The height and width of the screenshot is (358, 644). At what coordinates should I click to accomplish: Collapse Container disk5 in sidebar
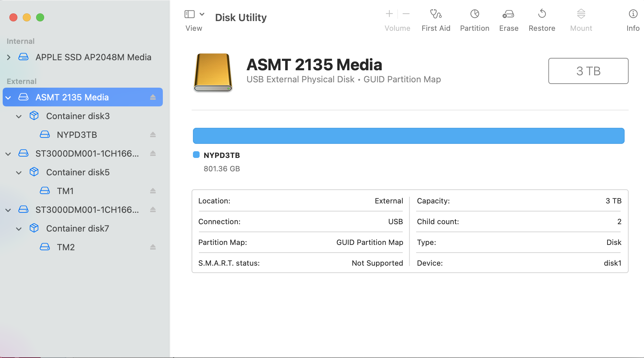coord(19,173)
